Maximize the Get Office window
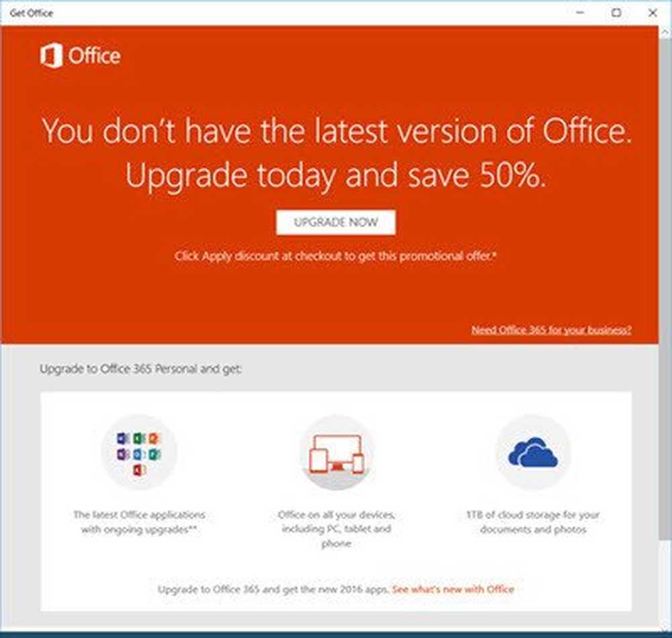672x638 pixels. coord(616,13)
